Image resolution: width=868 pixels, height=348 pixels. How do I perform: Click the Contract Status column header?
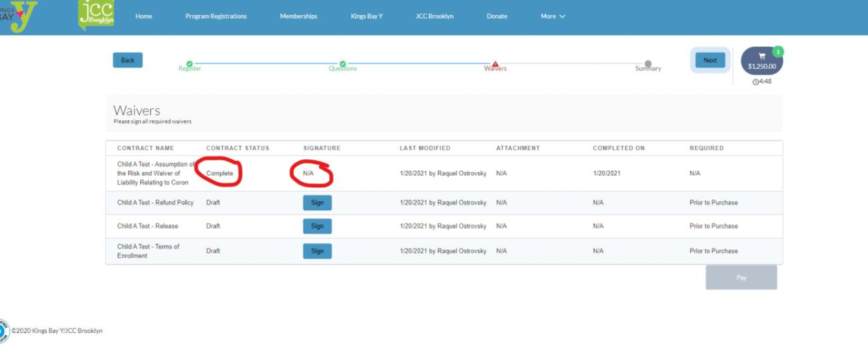tap(237, 148)
